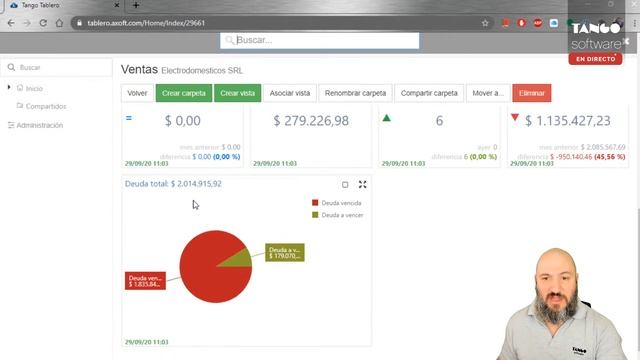
Task: Click the red Eliminar button
Action: pyautogui.click(x=532, y=93)
